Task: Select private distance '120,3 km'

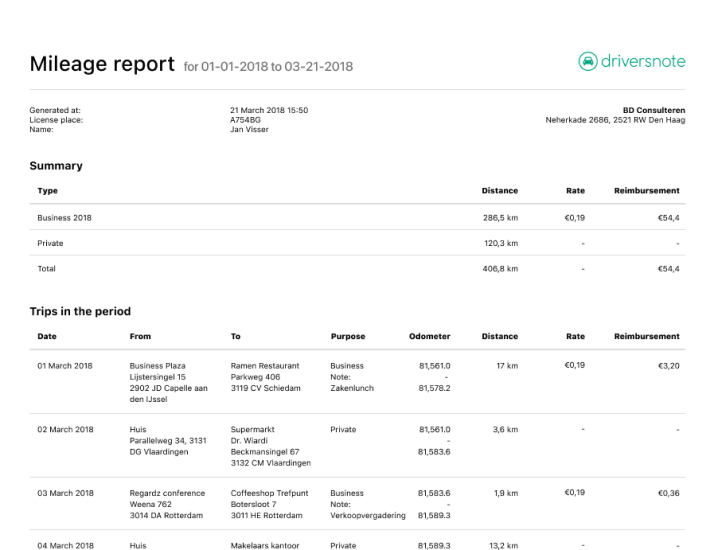Action: coord(501,243)
